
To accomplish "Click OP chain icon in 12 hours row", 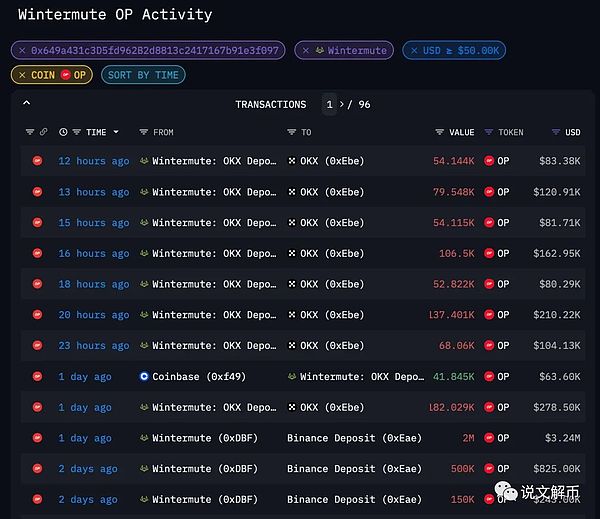I will pos(37,161).
